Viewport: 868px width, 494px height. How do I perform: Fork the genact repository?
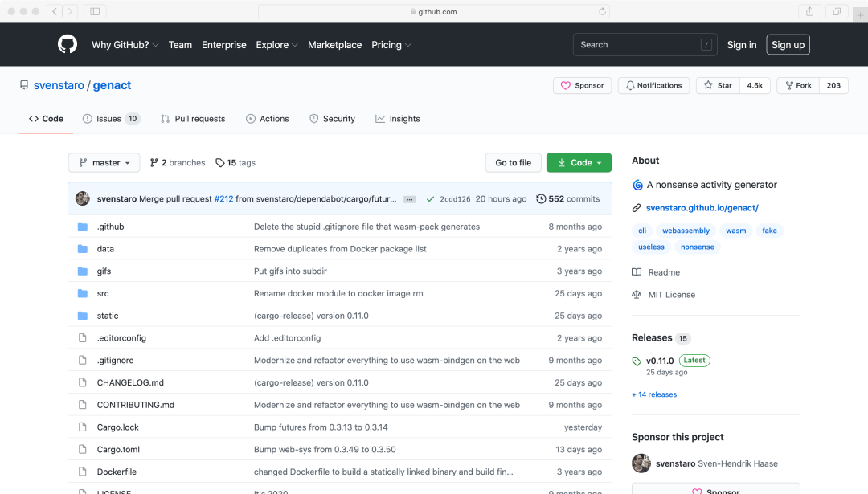click(x=798, y=85)
